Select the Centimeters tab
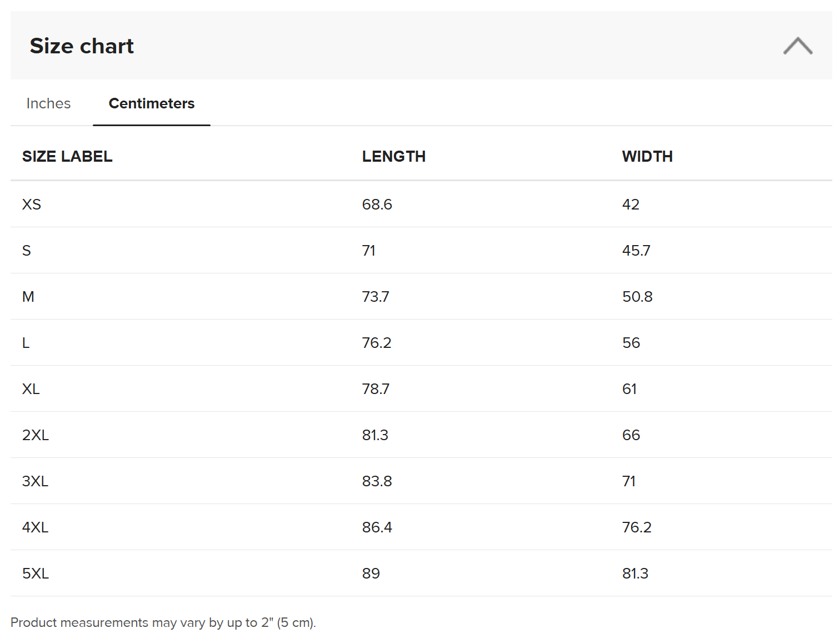 click(x=151, y=103)
